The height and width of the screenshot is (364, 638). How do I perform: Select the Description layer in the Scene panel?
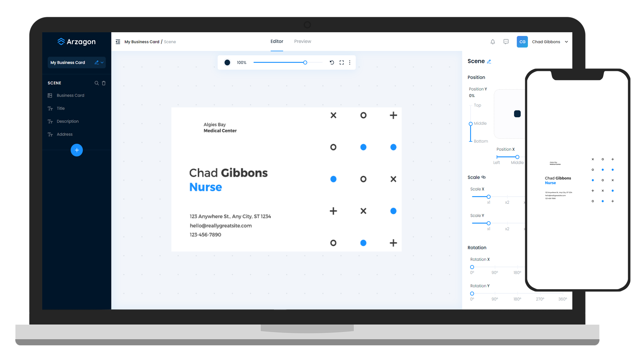[67, 121]
